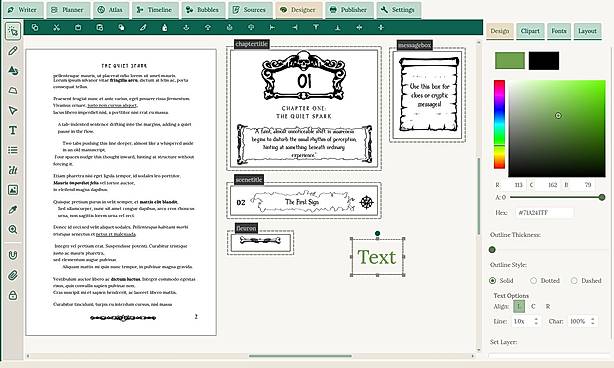Open the Bubbles tab
Screen dimensions: 614x368
point(203,10)
